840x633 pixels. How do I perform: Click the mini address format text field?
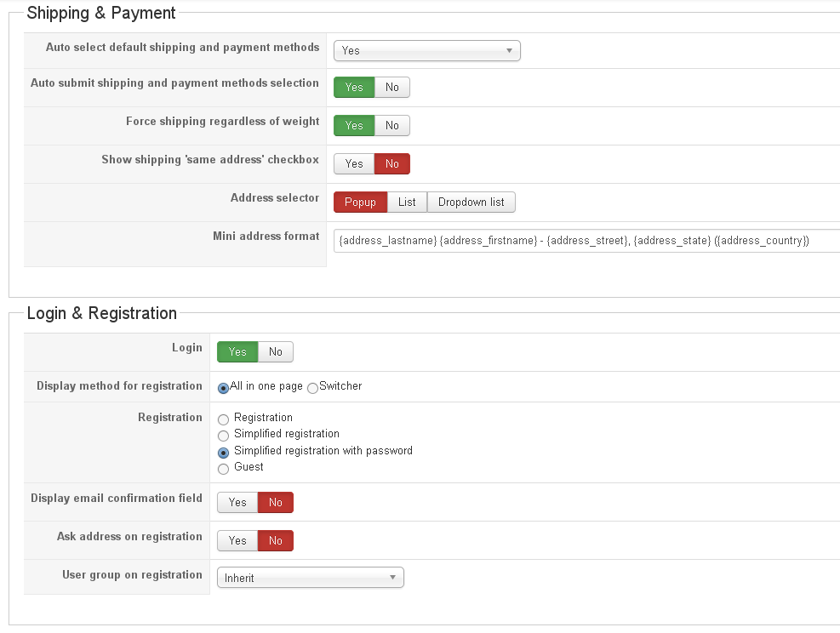pos(586,241)
